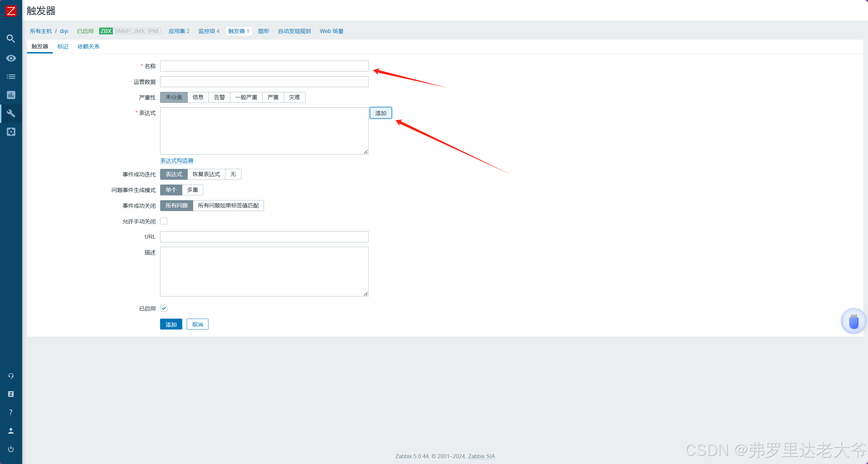Click the support headset icon
868x464 pixels.
coord(11,376)
